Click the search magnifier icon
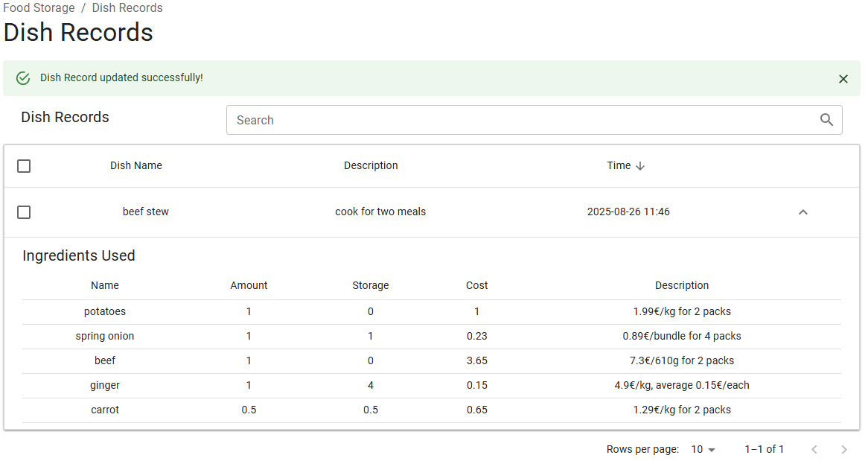 (x=826, y=120)
